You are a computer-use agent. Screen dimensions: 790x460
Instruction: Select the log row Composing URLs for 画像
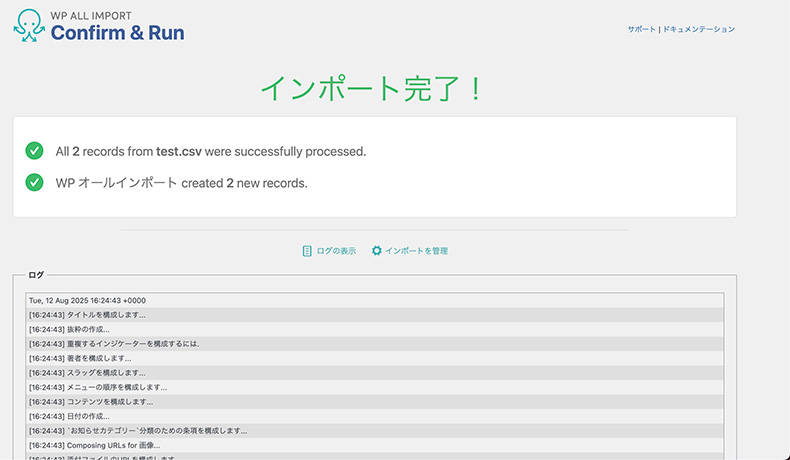pos(374,445)
